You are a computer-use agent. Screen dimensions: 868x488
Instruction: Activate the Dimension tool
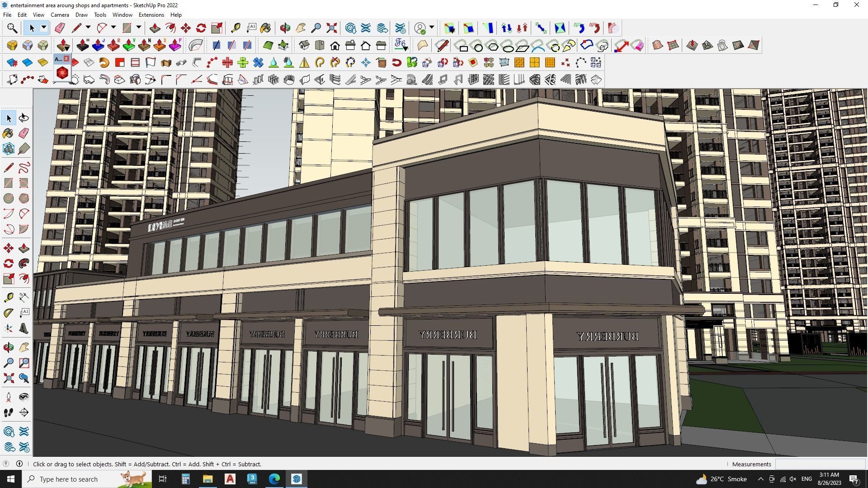point(24,297)
